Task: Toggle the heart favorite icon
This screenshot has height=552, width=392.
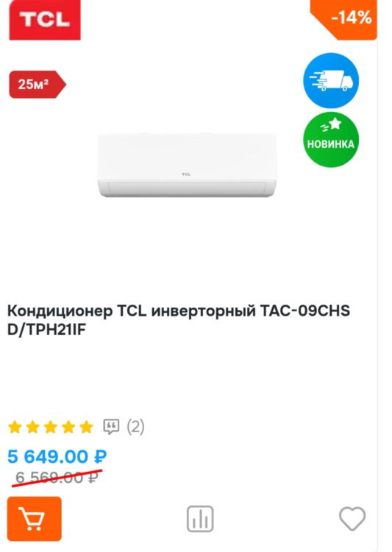Action: point(352,519)
